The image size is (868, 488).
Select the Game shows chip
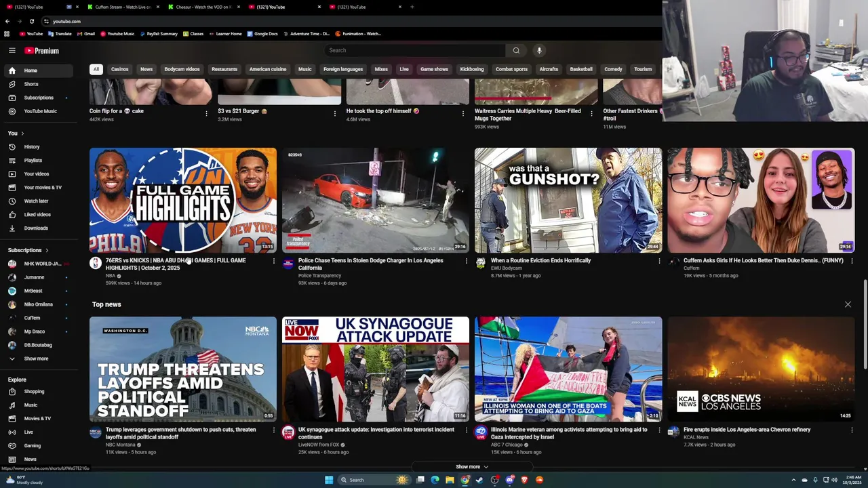434,69
